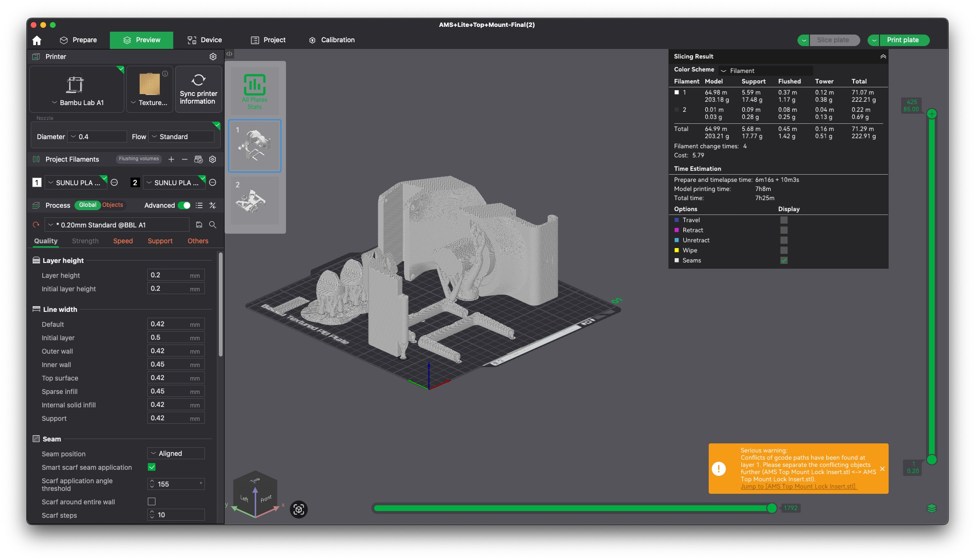Image resolution: width=975 pixels, height=560 pixels.
Task: Open the Calibration tab
Action: [332, 40]
